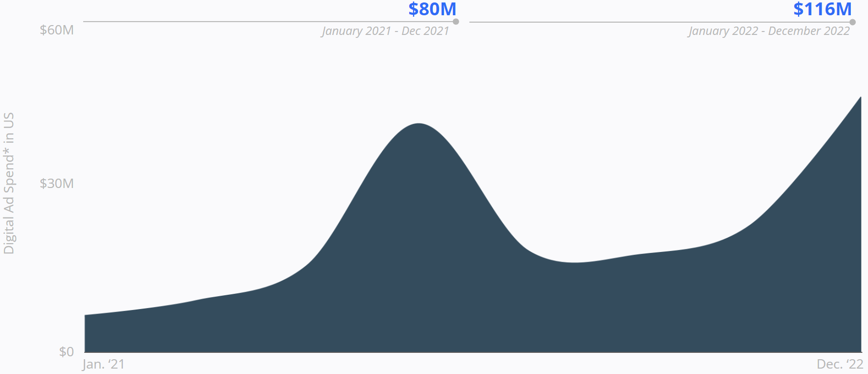Click the $0 y-axis label

point(66,351)
